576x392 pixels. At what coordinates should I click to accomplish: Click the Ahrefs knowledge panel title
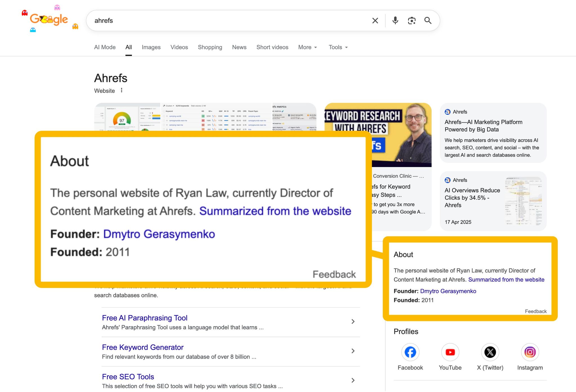point(111,78)
